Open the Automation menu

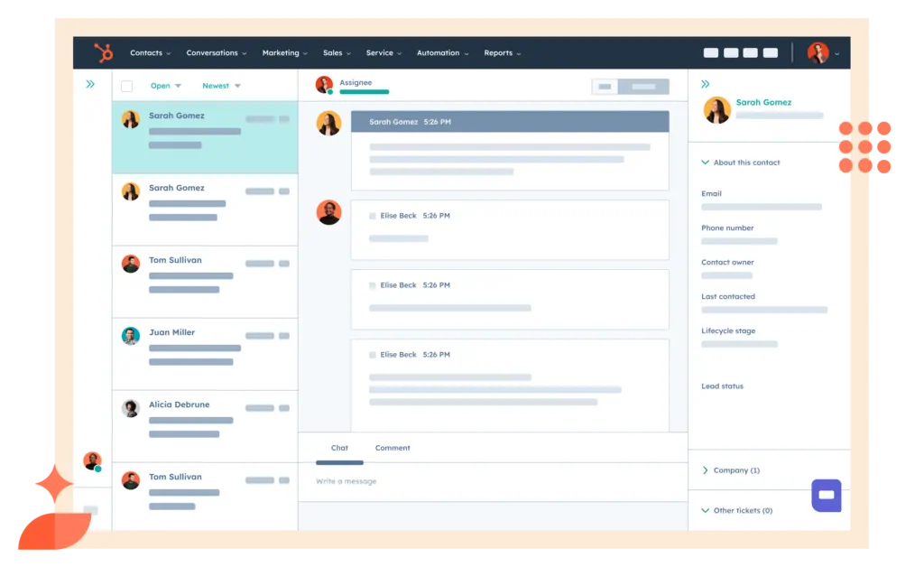pyautogui.click(x=442, y=53)
